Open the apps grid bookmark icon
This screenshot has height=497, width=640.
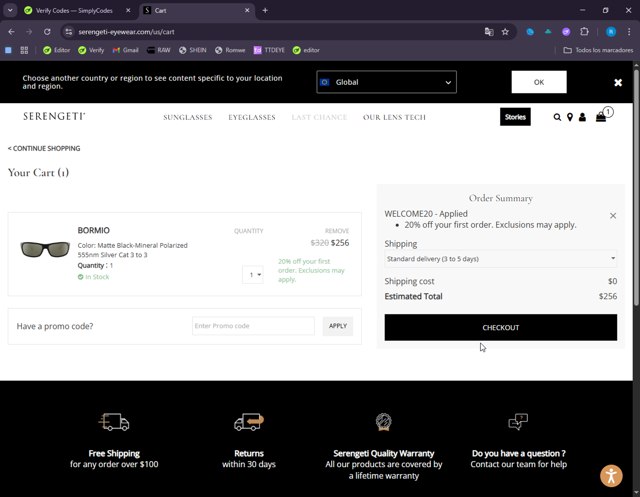click(24, 50)
